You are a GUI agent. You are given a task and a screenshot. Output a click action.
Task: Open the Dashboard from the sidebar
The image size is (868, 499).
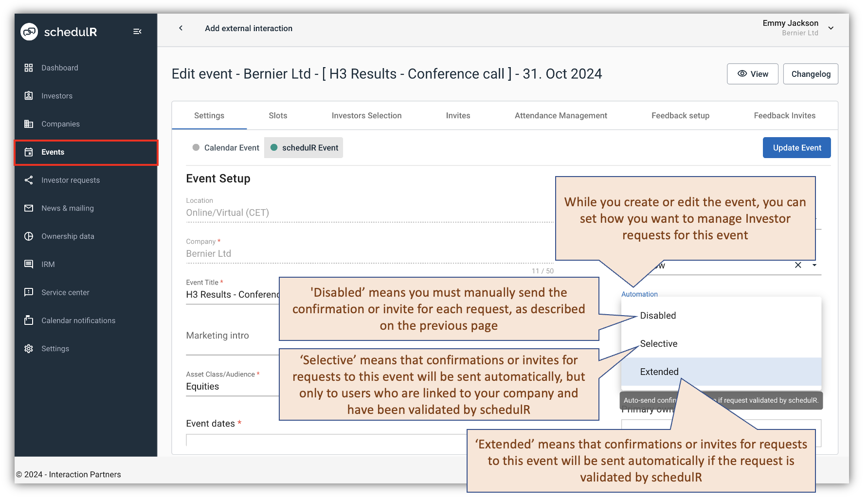click(x=59, y=68)
